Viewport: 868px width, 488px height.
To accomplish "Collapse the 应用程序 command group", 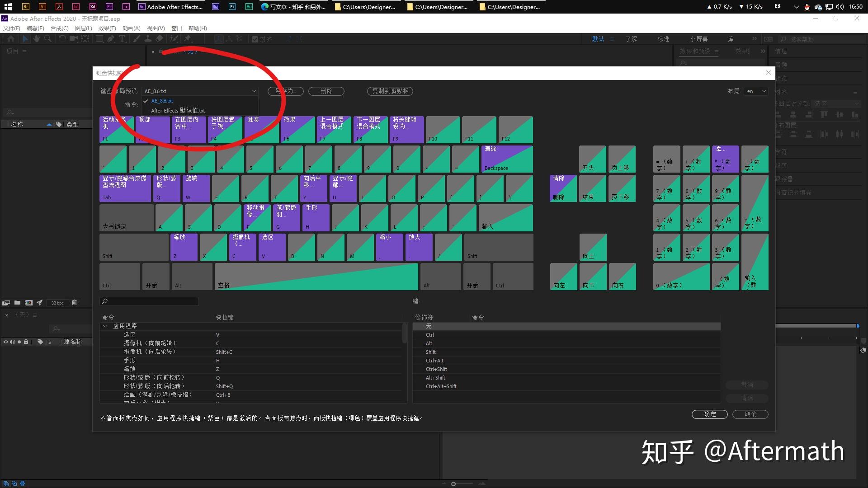I will point(104,326).
